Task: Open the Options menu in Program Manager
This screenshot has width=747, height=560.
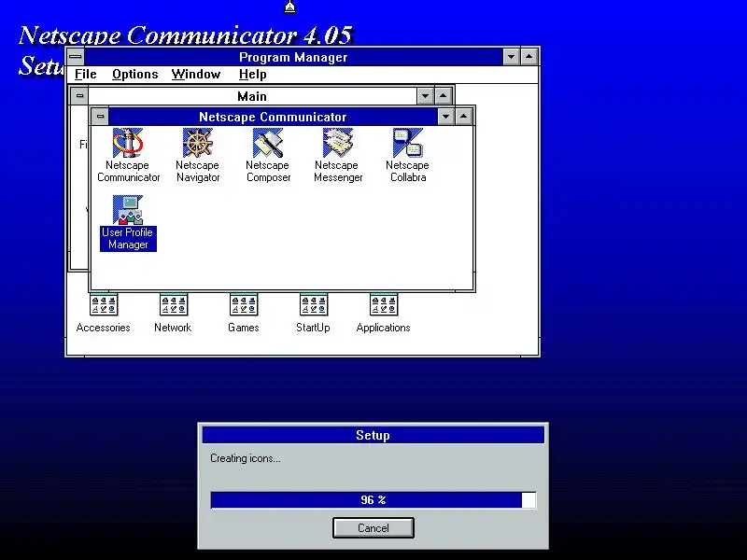Action: (x=134, y=75)
